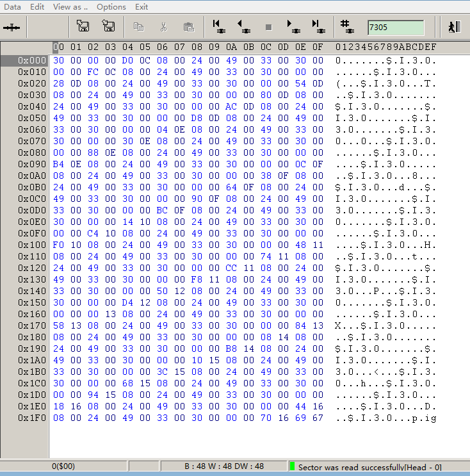The height and width of the screenshot is (476, 470).
Task: Click byte CC in row 0x120
Action: 231,268
